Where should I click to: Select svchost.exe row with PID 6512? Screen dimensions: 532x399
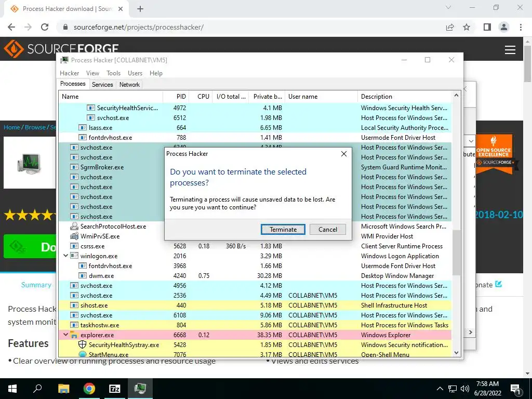click(255, 118)
